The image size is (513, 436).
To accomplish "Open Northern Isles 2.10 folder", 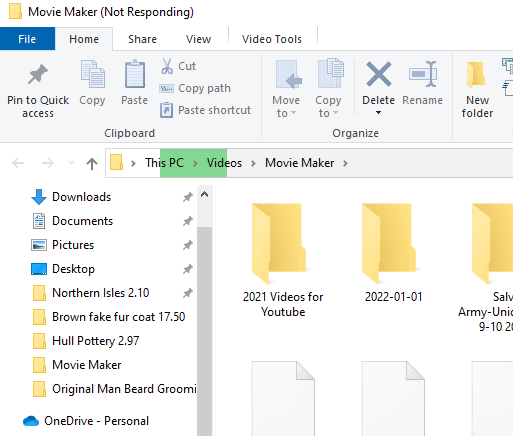I will click(x=101, y=293).
